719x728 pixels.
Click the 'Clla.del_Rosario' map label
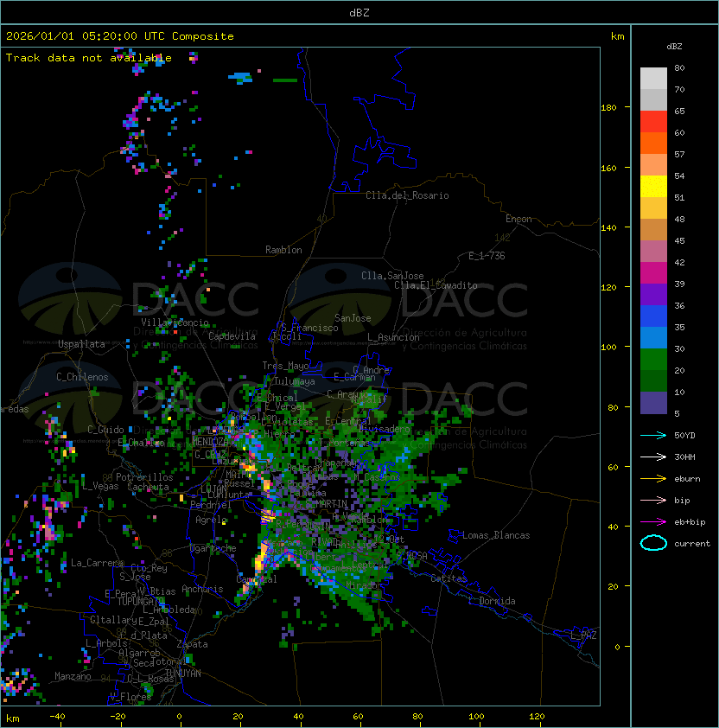tap(407, 195)
